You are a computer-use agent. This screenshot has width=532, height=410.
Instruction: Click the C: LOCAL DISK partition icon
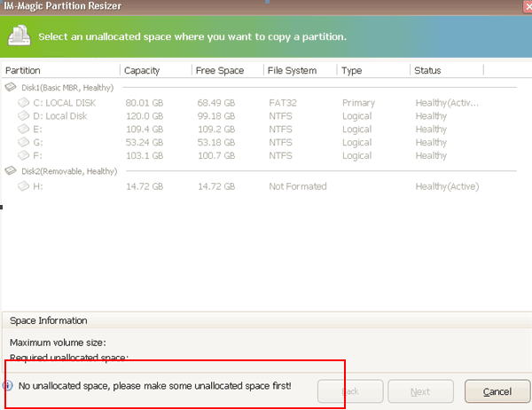click(x=24, y=102)
